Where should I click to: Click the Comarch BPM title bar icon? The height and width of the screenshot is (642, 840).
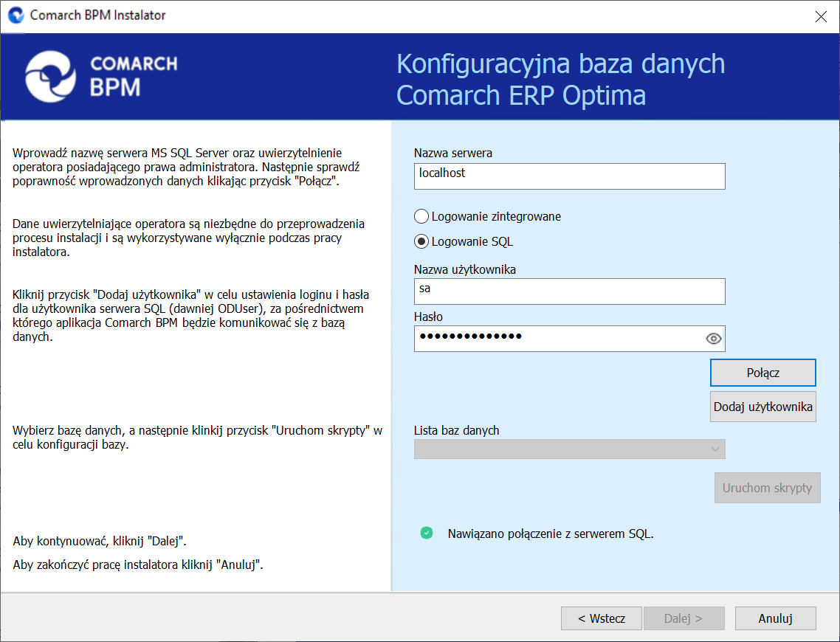16,15
